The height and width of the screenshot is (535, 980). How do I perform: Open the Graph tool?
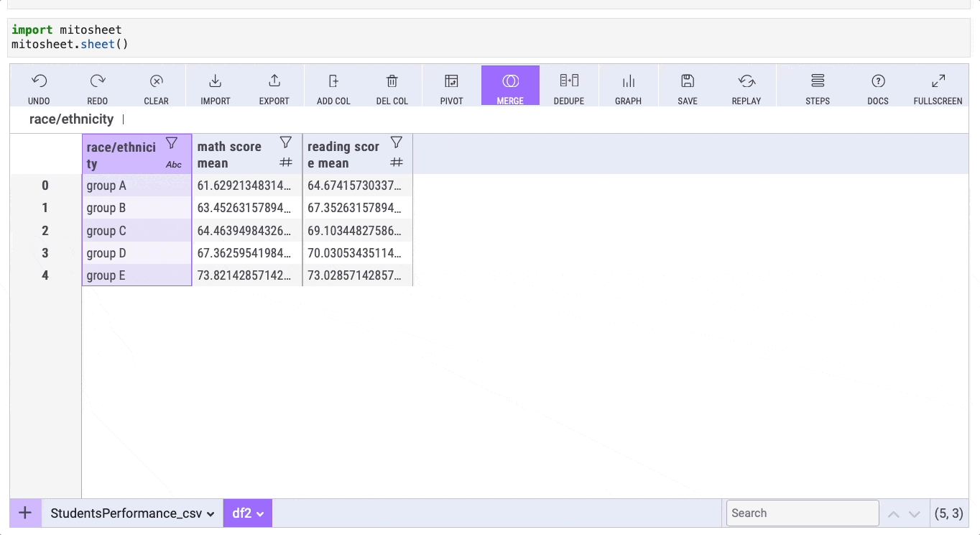pos(628,81)
